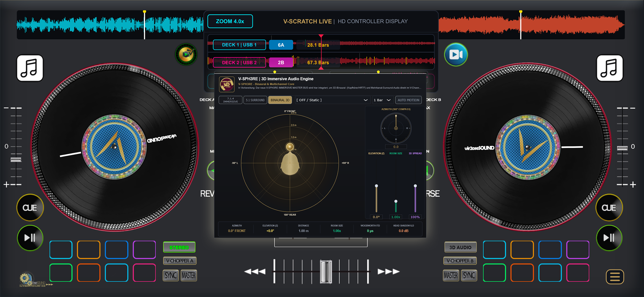Open the left deck music library icon

click(30, 68)
